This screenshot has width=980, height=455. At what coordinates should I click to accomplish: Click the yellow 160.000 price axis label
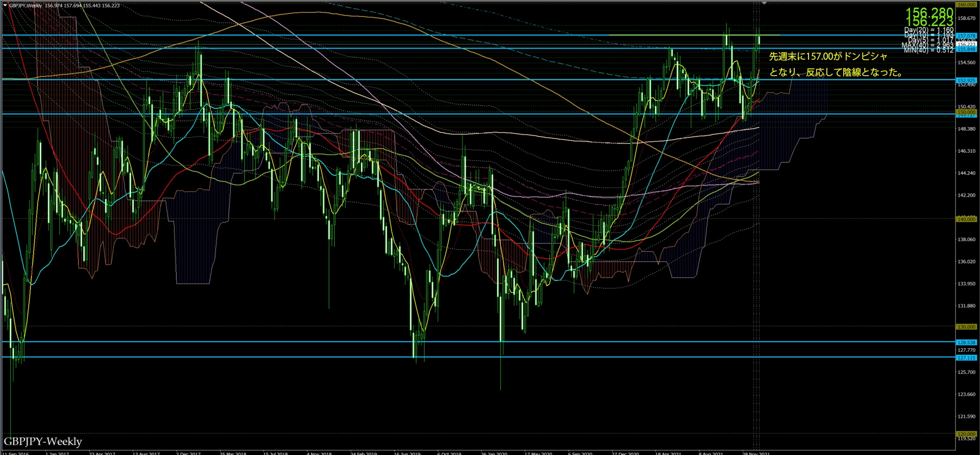click(x=966, y=5)
